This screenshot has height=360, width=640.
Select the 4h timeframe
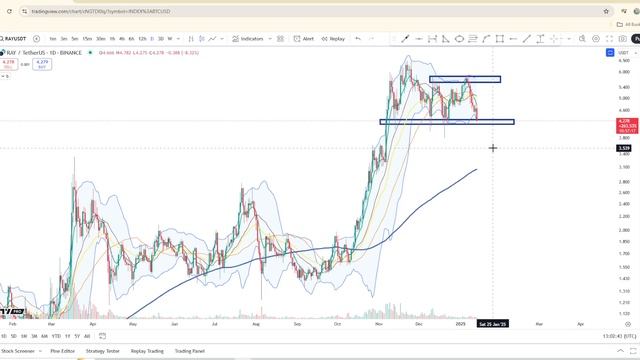122,39
